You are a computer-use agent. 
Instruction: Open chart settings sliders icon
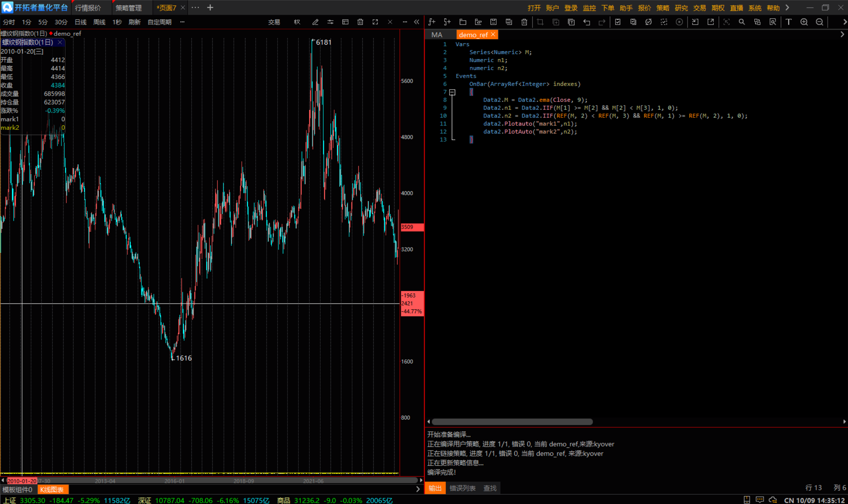(330, 22)
